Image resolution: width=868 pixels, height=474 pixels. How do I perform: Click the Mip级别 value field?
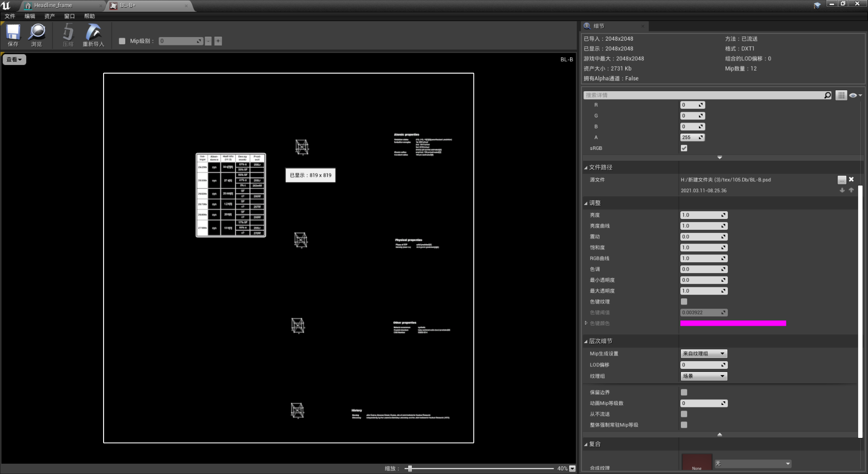coord(180,41)
